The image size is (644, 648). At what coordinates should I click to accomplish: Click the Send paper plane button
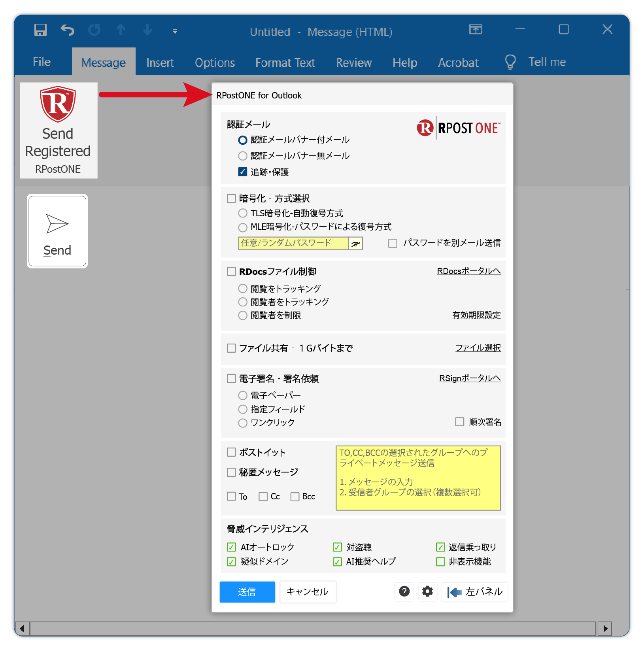point(57,231)
